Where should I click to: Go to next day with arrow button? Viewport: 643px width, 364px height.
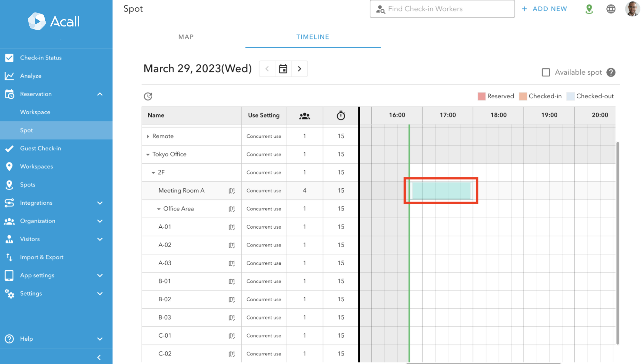299,69
